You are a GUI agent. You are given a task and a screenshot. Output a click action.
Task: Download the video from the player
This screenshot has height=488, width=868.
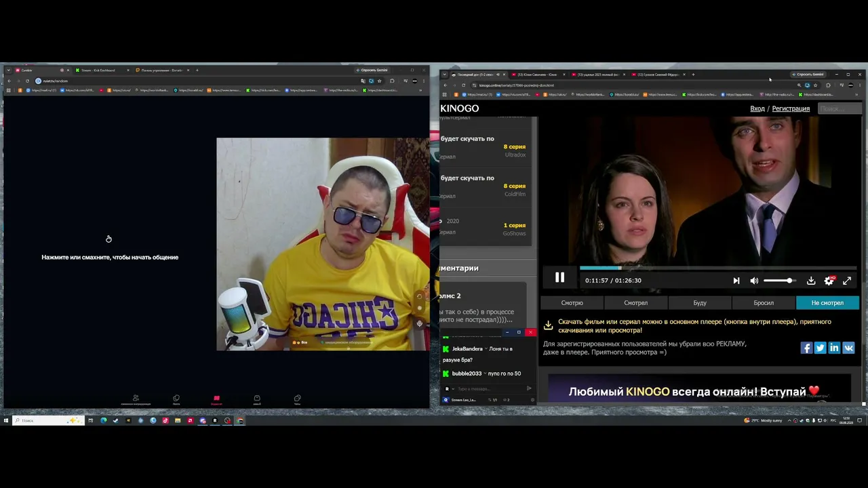tap(811, 281)
